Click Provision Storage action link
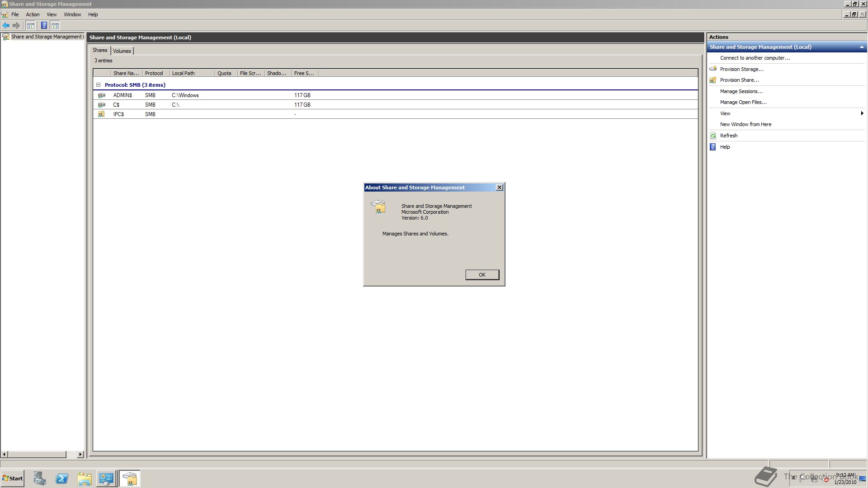Screen dimensions: 868x488 pos(741,69)
